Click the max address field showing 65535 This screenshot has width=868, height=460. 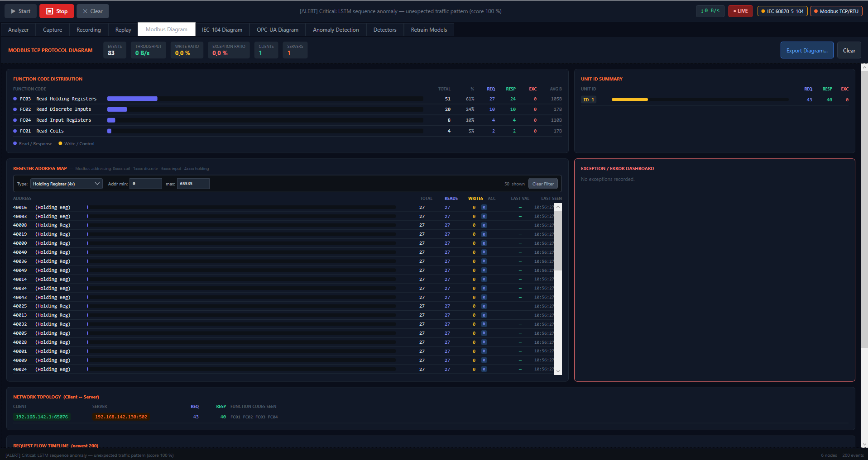193,184
